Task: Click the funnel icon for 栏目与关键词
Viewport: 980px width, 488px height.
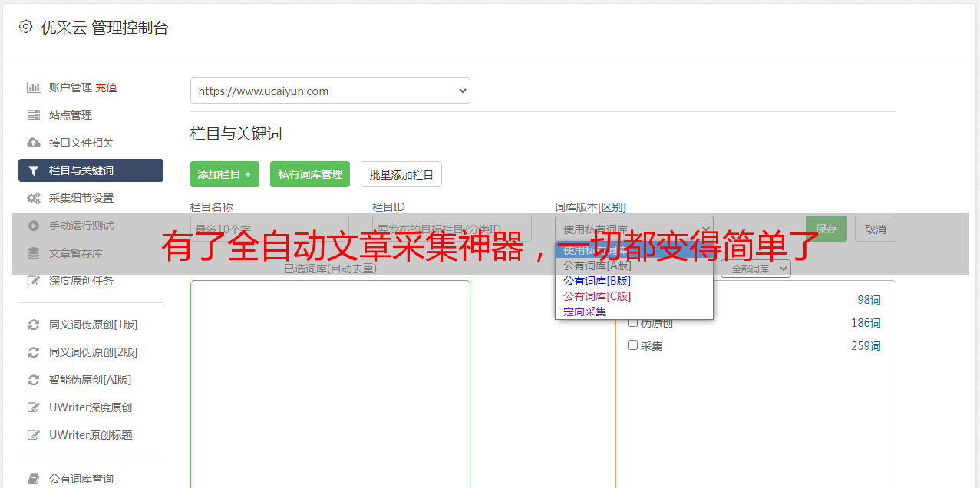Action: 33,170
